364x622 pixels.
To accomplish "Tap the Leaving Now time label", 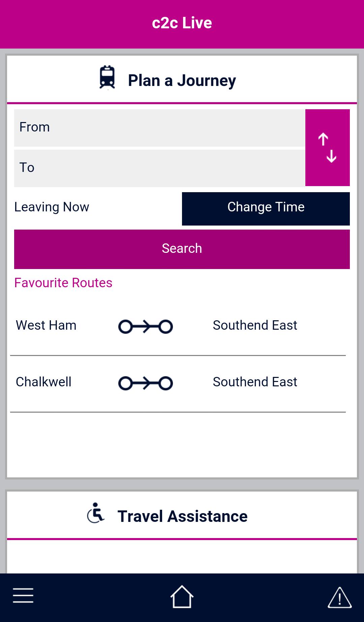I will [52, 207].
